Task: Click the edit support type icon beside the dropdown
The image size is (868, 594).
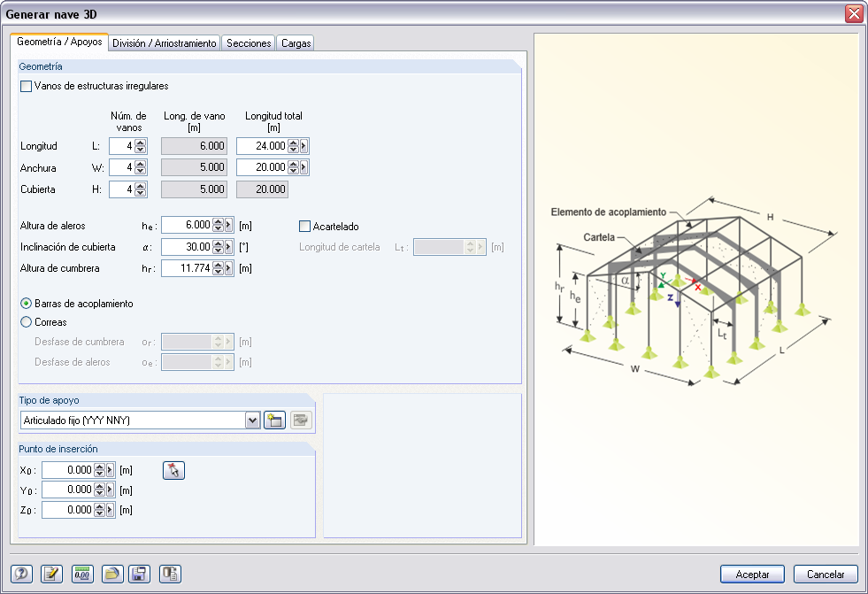Action: coord(301,420)
